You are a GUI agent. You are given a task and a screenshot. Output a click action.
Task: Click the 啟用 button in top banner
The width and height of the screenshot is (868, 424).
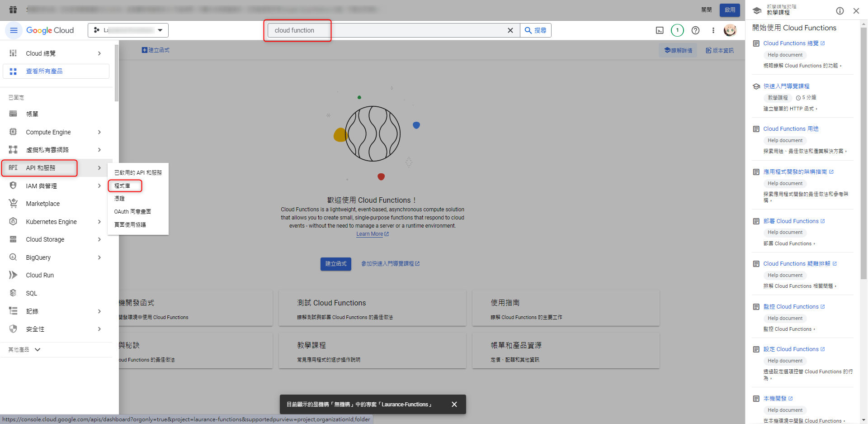click(x=730, y=10)
